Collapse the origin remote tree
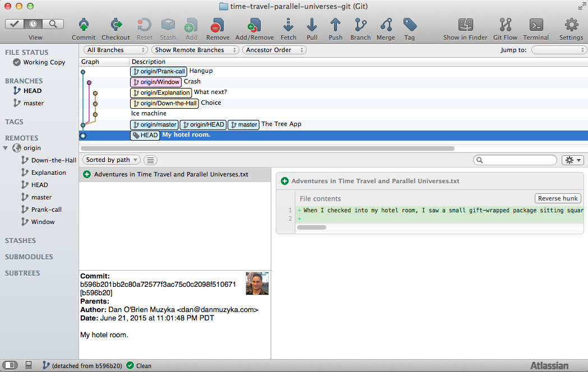Image resolution: width=588 pixels, height=372 pixels. 6,148
